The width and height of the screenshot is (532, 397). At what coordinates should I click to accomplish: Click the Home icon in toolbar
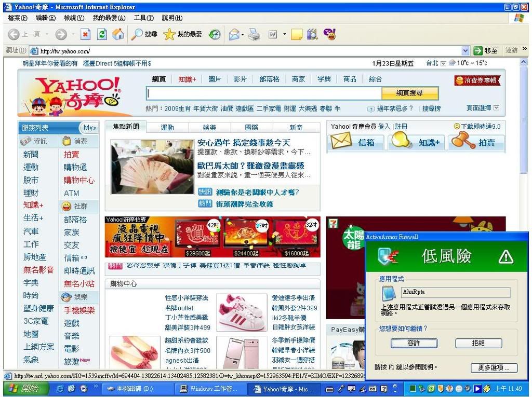pos(118,34)
